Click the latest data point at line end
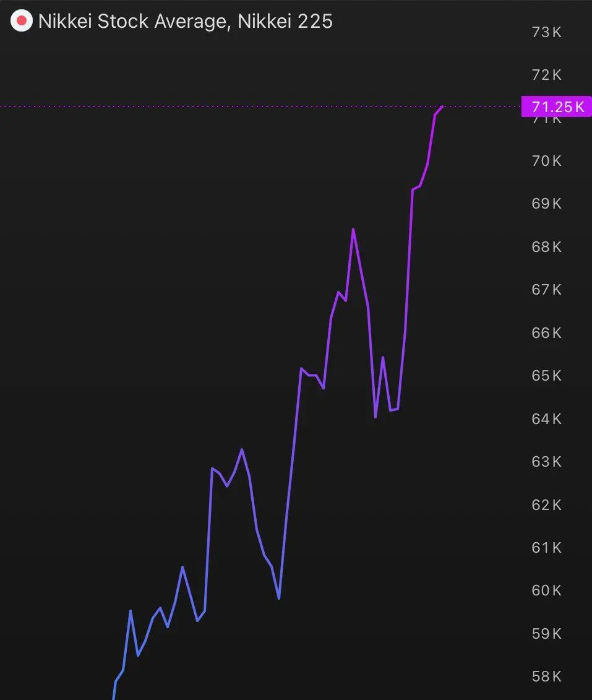This screenshot has width=592, height=700. pyautogui.click(x=442, y=106)
